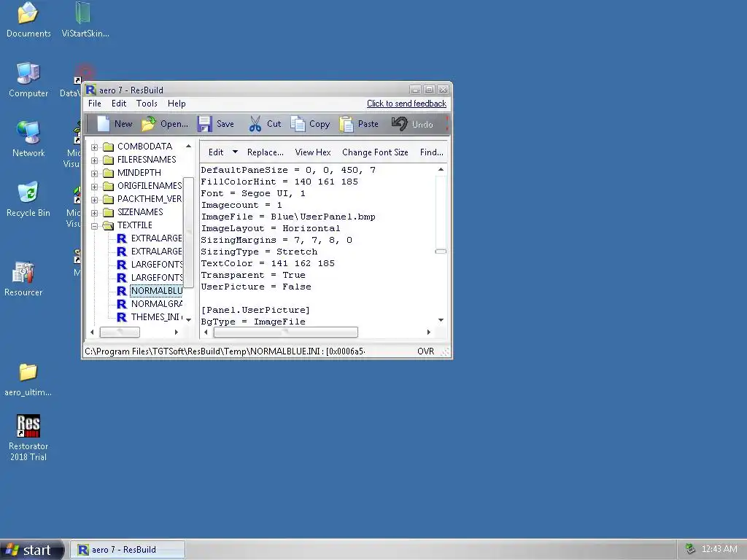Click the 'Transparent = True' line
Viewport: 747px width, 560px height.
[253, 275]
